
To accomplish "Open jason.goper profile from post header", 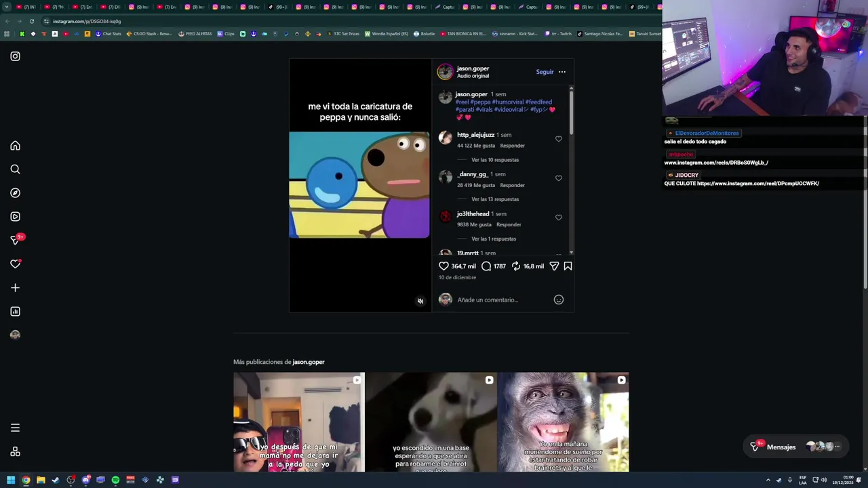I will pyautogui.click(x=473, y=68).
